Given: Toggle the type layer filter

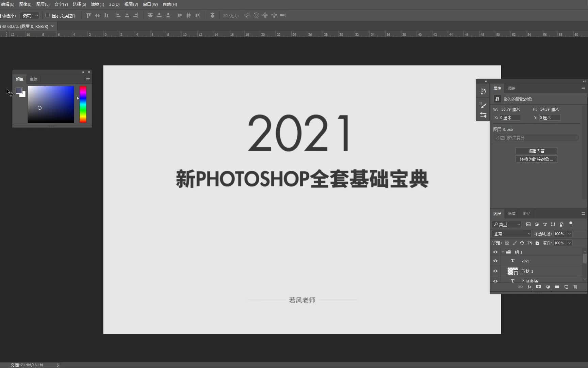Looking at the screenshot, I should coord(545,224).
